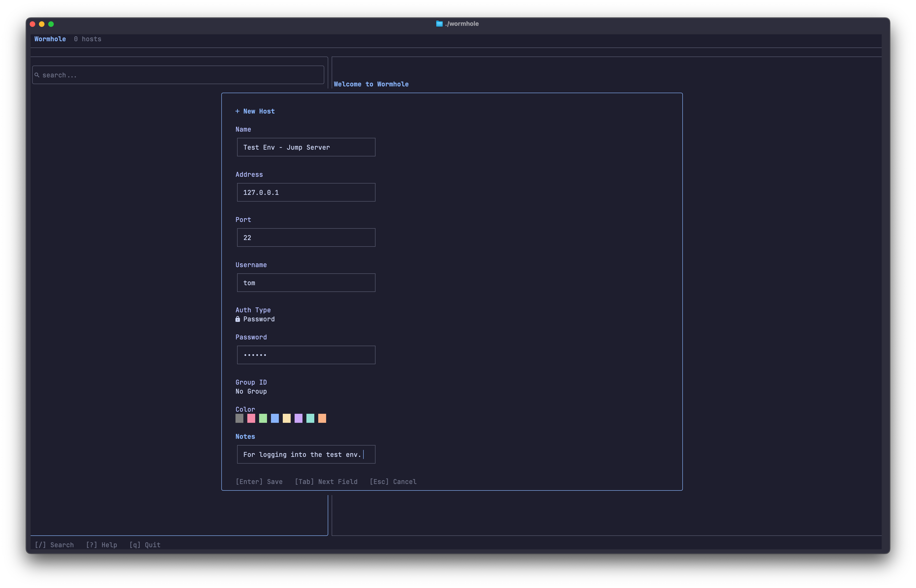Click the ./wormhole window title text
The image size is (916, 588).
[x=462, y=24]
